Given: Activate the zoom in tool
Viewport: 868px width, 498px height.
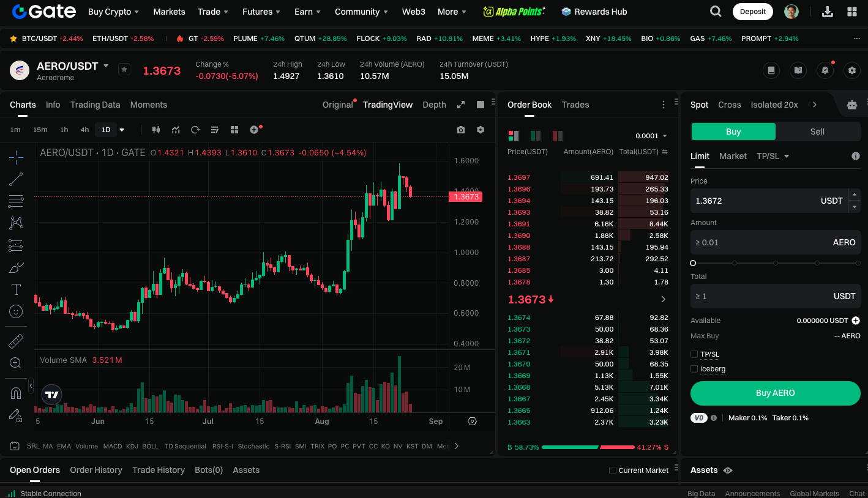Looking at the screenshot, I should (16, 363).
